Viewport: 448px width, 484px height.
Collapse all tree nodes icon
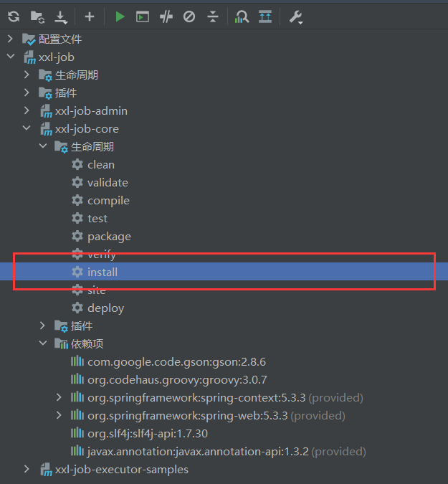213,16
